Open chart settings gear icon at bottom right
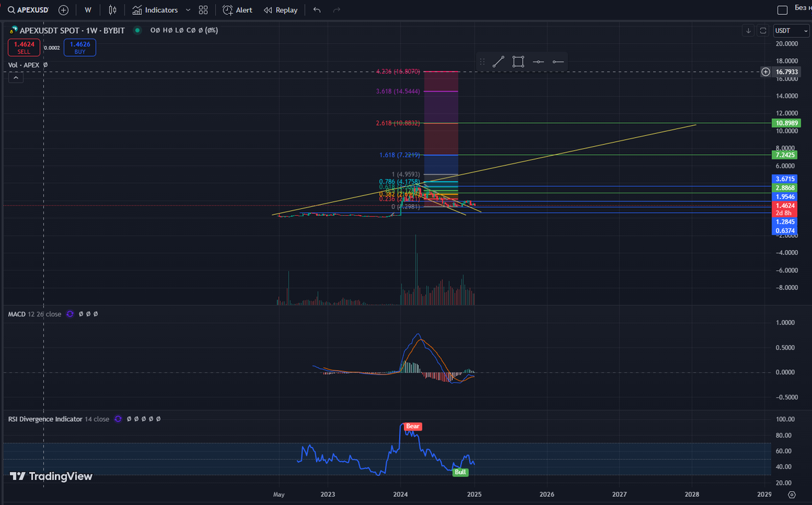Image resolution: width=812 pixels, height=505 pixels. (793, 495)
